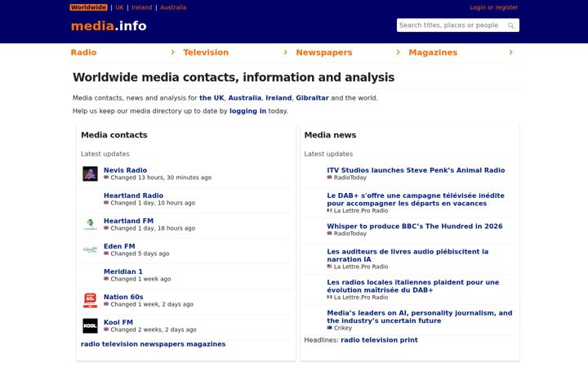Open the Newspapers navigation section
The width and height of the screenshot is (588, 368).
(x=324, y=52)
